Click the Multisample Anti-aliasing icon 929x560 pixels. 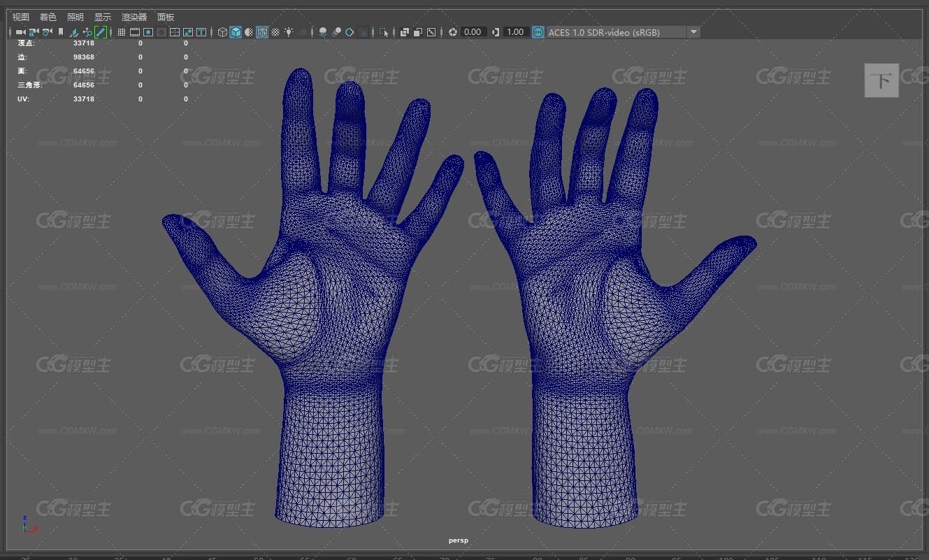[x=349, y=32]
